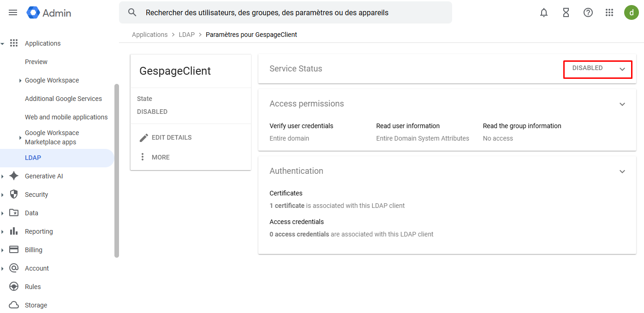Click the Storage cloud icon
The height and width of the screenshot is (313, 644).
click(14, 305)
